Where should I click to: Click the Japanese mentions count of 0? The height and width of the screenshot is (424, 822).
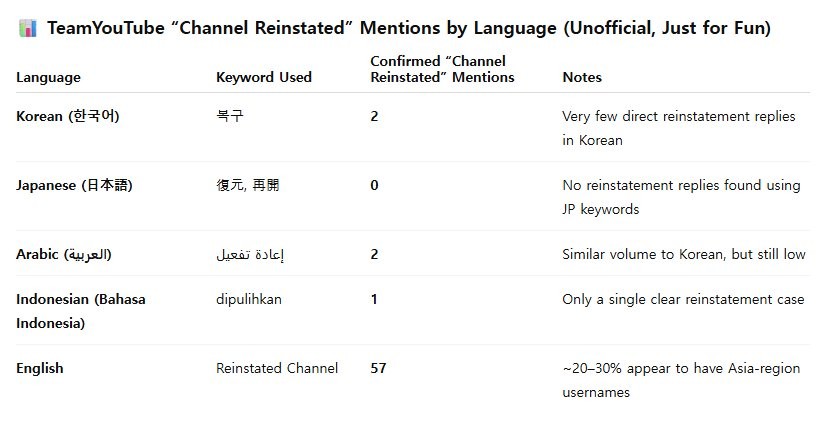(374, 185)
